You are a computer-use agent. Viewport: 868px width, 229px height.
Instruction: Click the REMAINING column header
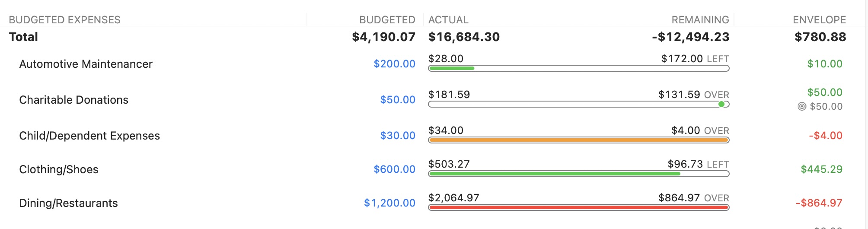700,20
